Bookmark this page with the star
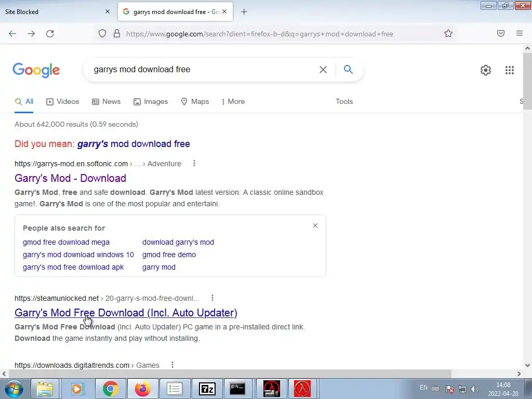The image size is (532, 399). [448, 34]
